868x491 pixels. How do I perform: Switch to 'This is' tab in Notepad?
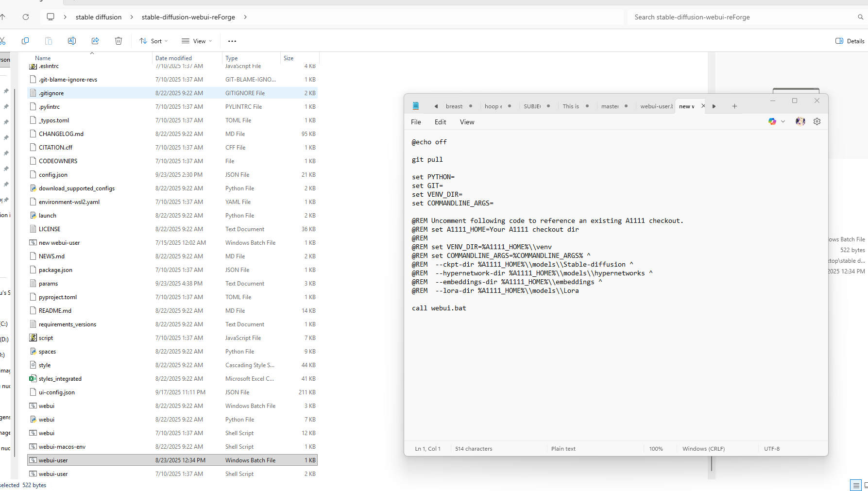coord(571,106)
